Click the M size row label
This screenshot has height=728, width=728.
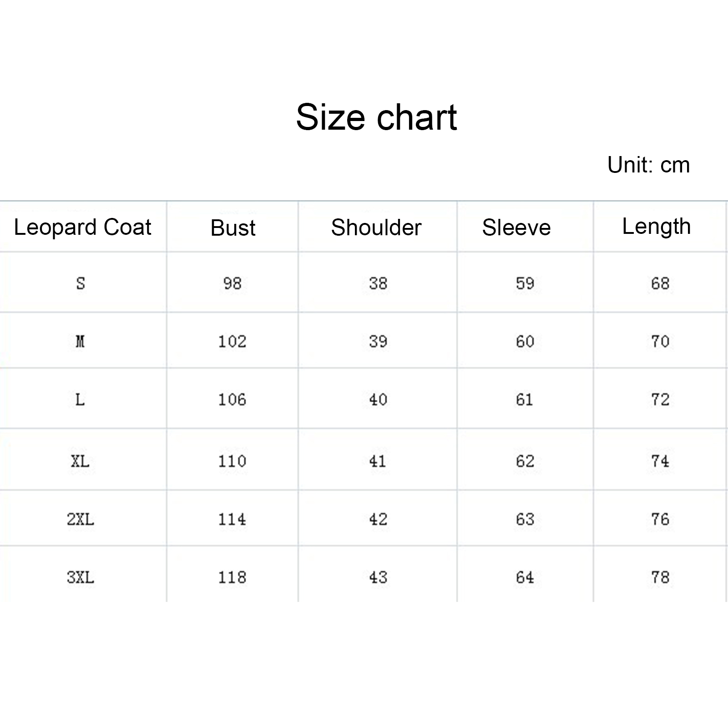pyautogui.click(x=80, y=341)
